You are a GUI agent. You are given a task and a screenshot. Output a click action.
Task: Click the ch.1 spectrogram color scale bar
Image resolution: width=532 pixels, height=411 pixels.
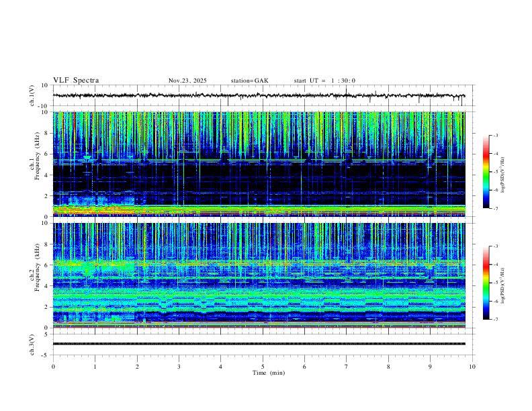click(486, 172)
